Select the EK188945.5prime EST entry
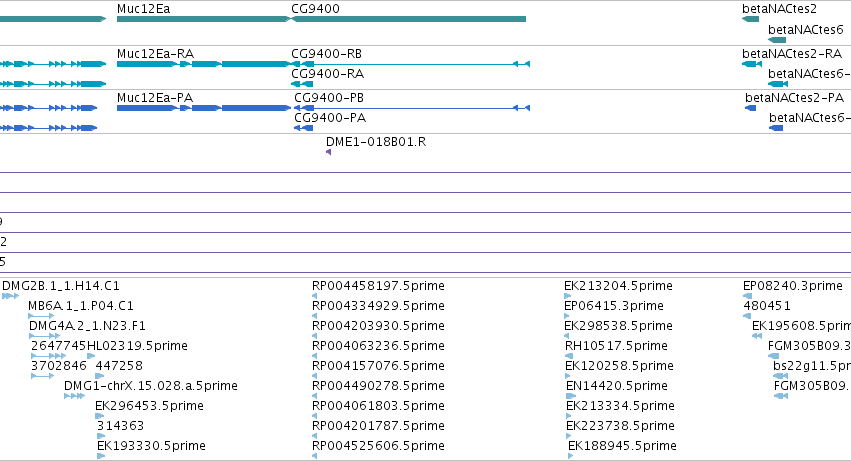The image size is (851, 461). tap(622, 446)
